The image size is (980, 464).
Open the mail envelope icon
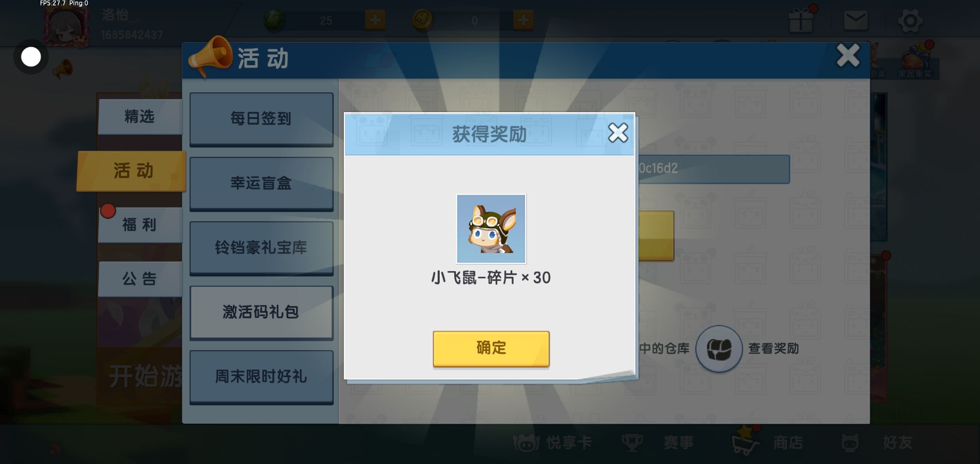(855, 20)
